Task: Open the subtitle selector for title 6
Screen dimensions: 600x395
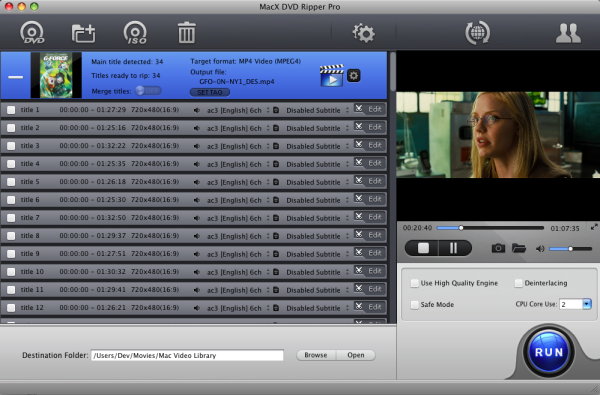Action: click(318, 200)
